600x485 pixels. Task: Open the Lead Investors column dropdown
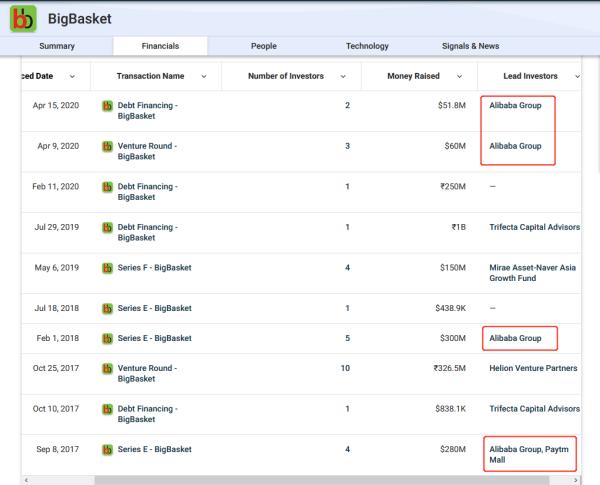(578, 77)
